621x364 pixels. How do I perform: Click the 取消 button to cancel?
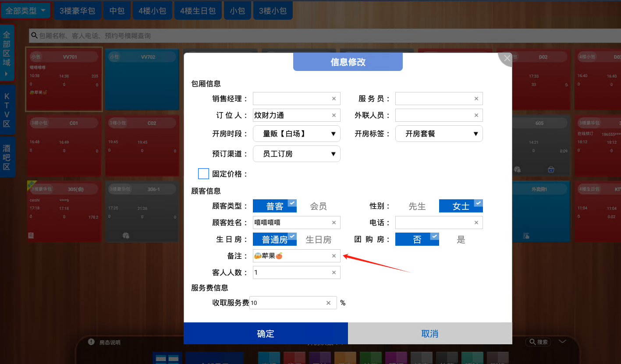point(430,333)
